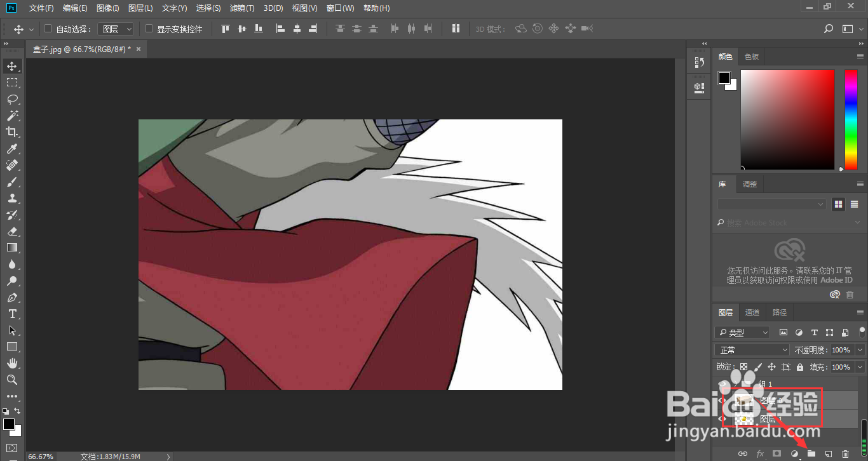Switch to the 色板 tab

click(752, 57)
